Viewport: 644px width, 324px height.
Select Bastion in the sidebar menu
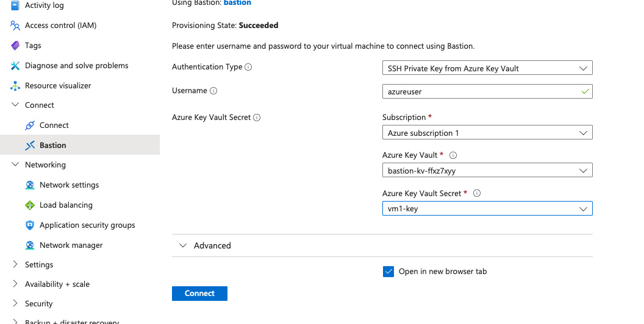coord(53,145)
